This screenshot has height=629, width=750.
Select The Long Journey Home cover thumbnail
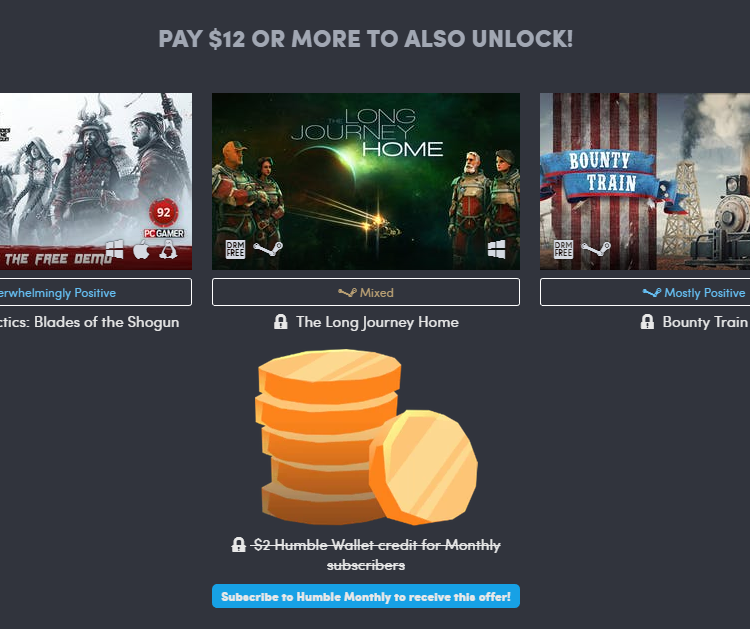click(366, 181)
